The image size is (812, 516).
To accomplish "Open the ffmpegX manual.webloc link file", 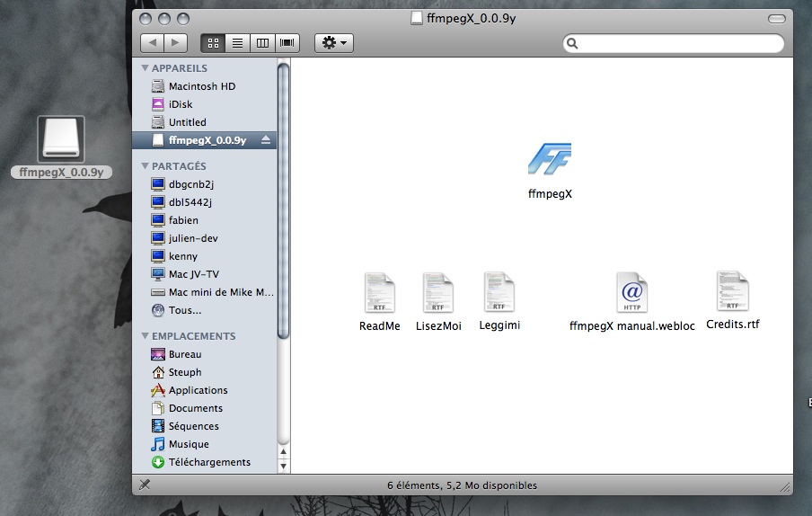I will (631, 292).
